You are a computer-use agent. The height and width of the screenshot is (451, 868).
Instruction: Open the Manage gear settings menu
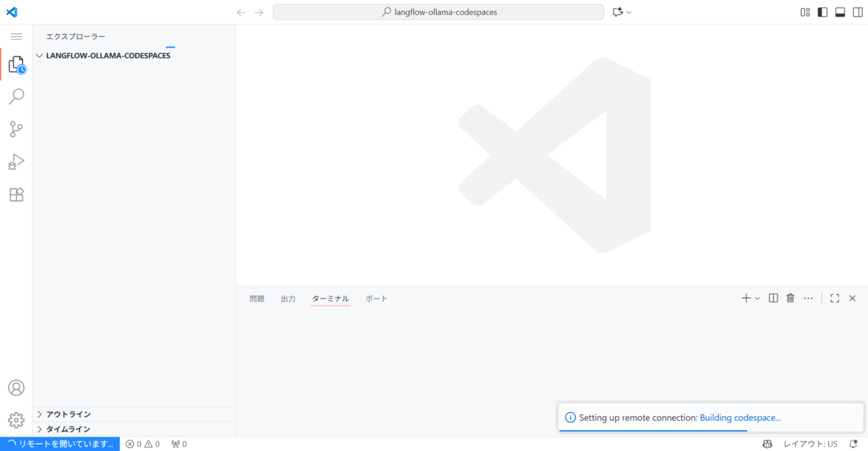coord(16,420)
